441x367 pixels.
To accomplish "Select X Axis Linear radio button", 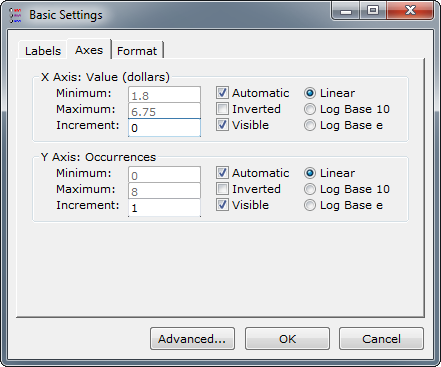I will pyautogui.click(x=310, y=93).
